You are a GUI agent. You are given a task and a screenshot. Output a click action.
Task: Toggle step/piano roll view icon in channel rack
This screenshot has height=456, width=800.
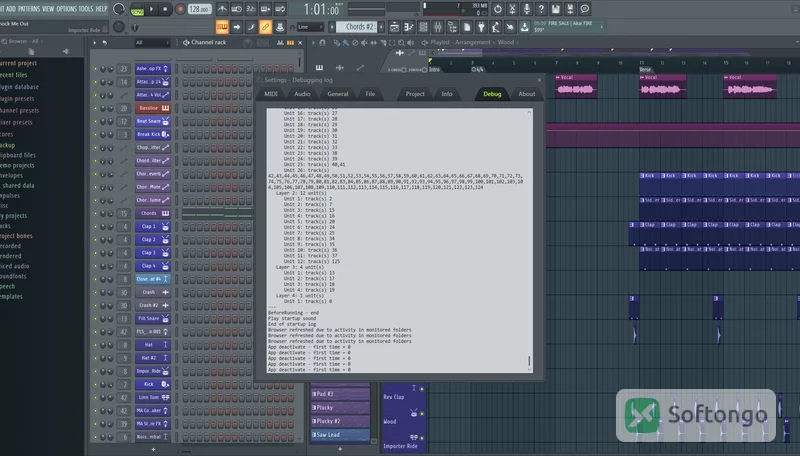tap(290, 43)
